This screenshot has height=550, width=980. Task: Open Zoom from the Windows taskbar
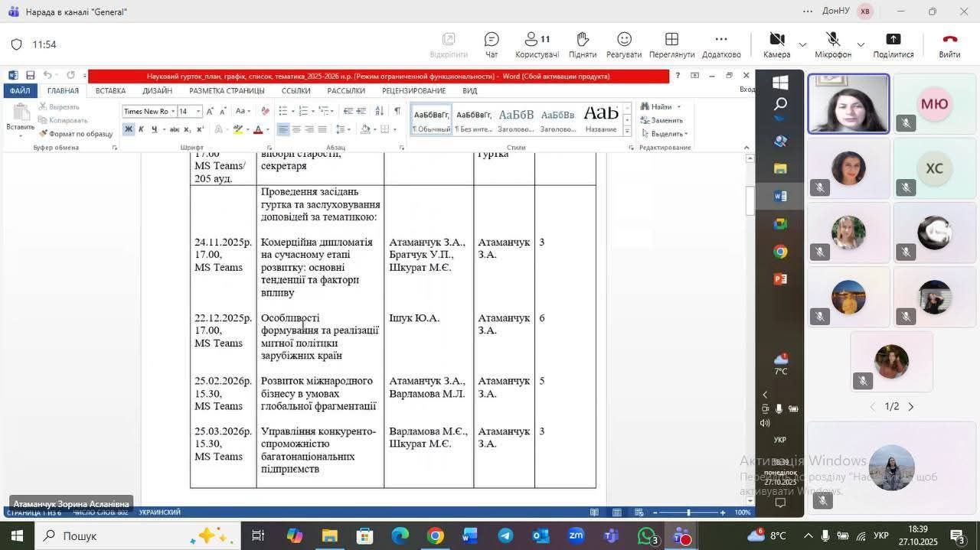[576, 535]
